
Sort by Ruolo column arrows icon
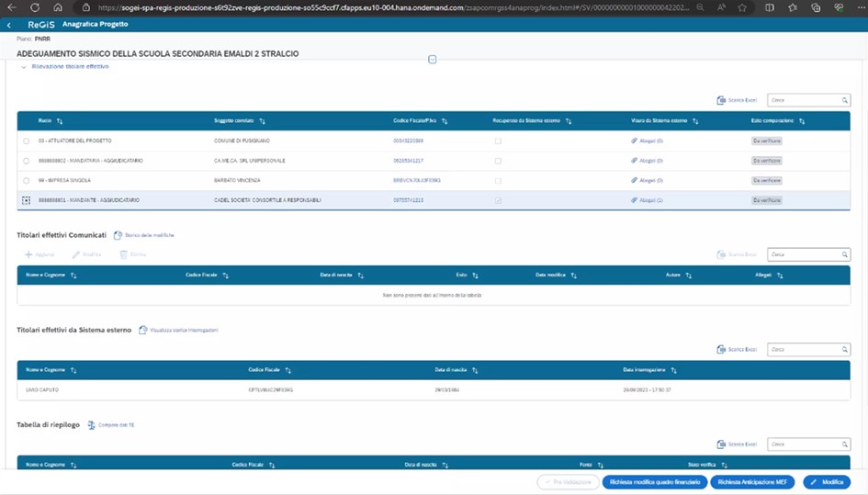(61, 121)
